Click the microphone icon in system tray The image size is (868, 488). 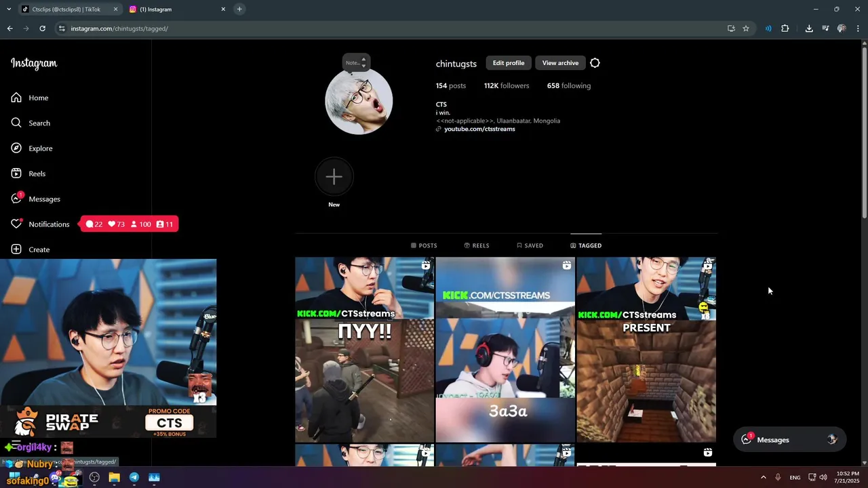point(778,477)
